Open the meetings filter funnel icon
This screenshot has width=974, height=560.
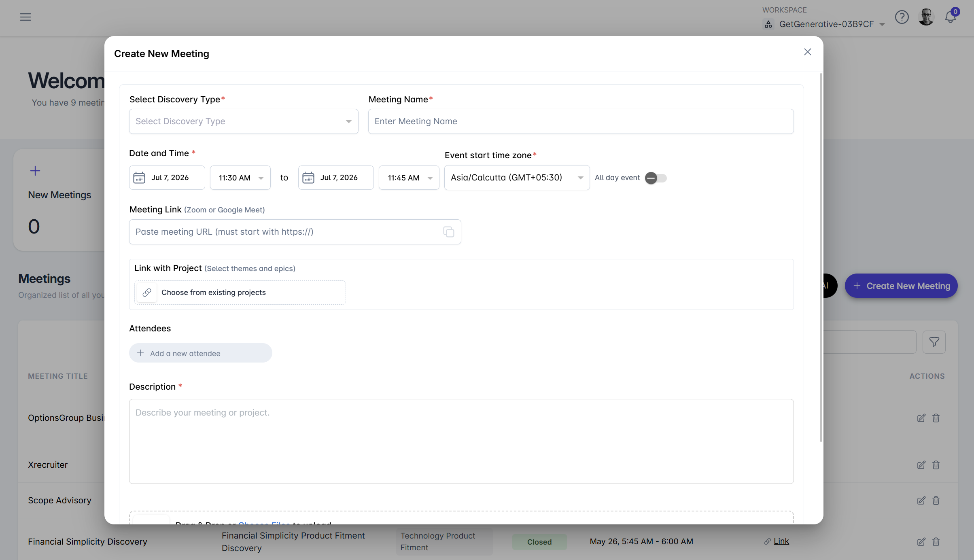(x=934, y=342)
